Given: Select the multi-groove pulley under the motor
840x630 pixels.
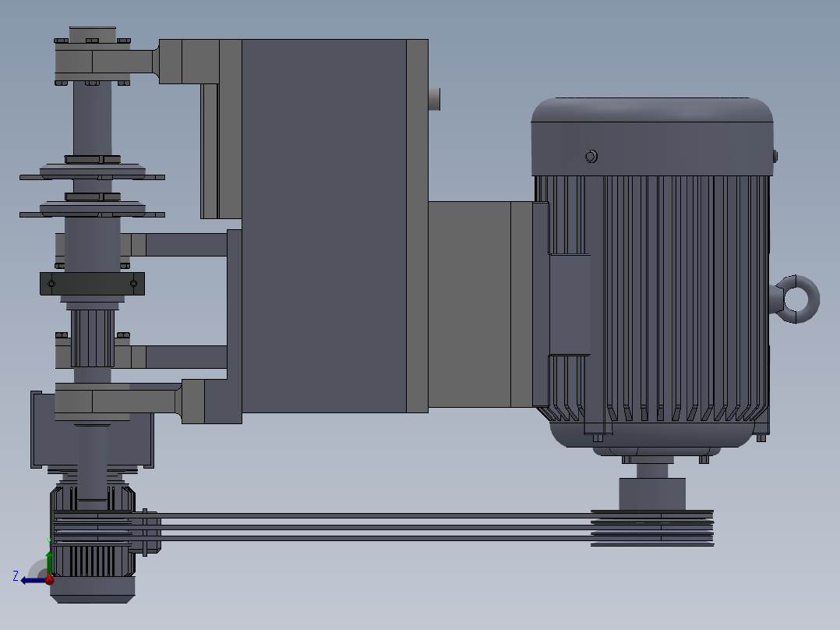Looking at the screenshot, I should 652,528.
